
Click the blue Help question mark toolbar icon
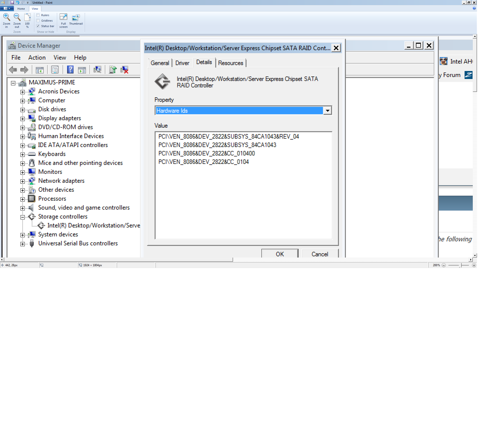(x=70, y=70)
